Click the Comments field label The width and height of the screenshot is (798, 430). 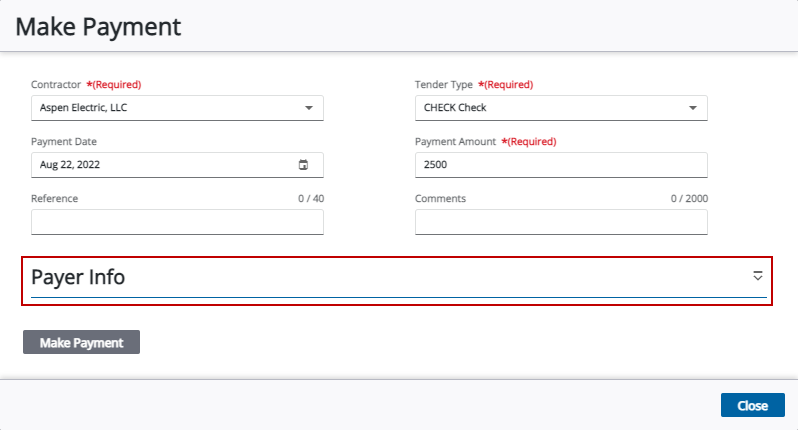point(440,198)
